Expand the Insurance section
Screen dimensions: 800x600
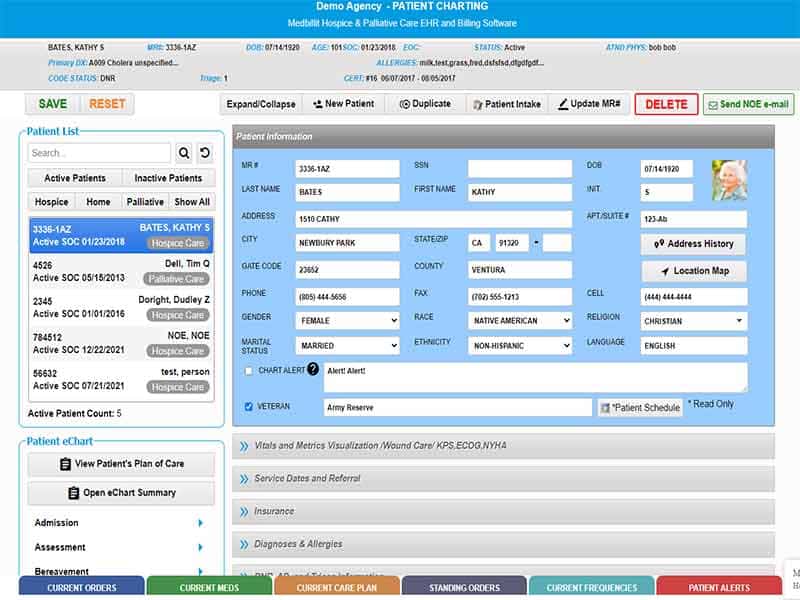pos(503,511)
